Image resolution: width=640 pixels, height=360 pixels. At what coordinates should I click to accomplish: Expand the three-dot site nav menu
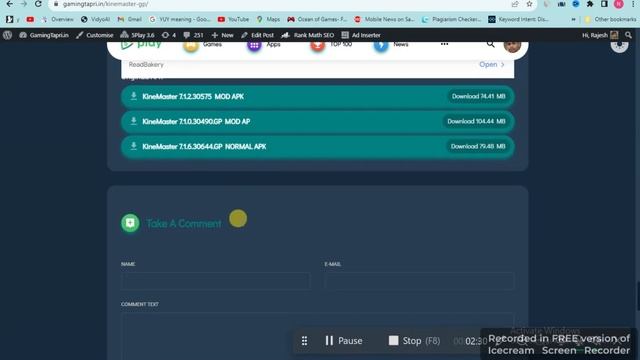coord(444,44)
